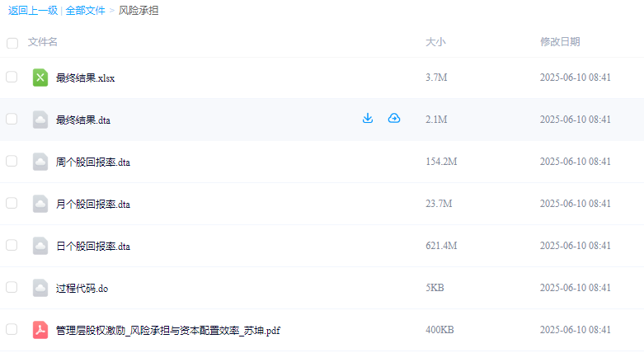
Task: Toggle the select-all checkbox in header
Action: coord(12,43)
